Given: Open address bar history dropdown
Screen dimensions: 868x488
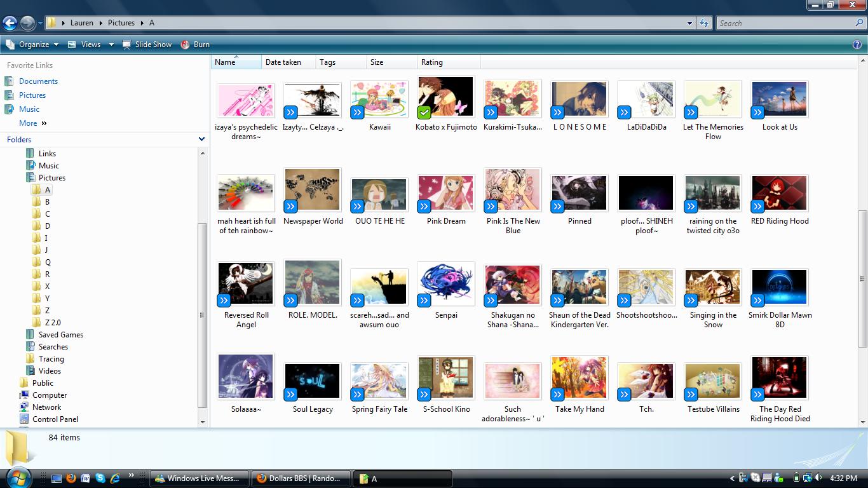Looking at the screenshot, I should [689, 24].
